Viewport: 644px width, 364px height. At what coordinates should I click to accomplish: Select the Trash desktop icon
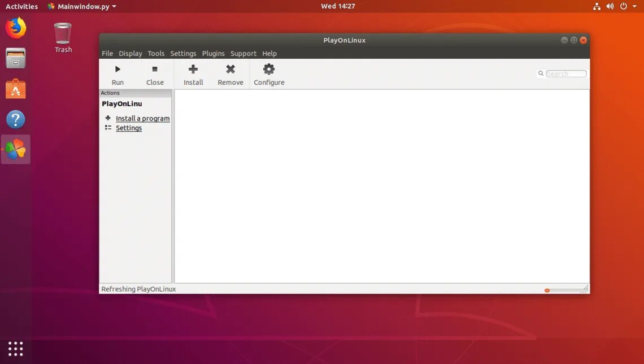[x=63, y=38]
